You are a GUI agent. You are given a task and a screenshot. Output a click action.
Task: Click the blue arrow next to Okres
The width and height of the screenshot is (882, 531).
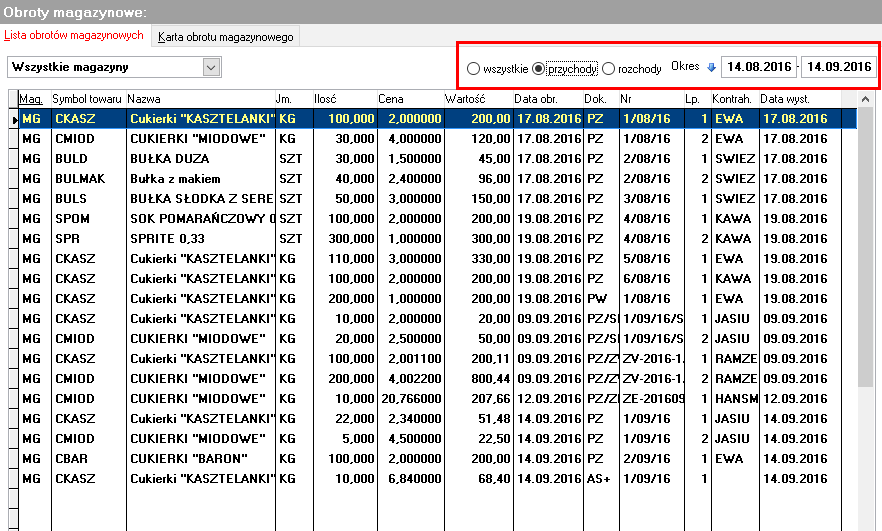(711, 68)
